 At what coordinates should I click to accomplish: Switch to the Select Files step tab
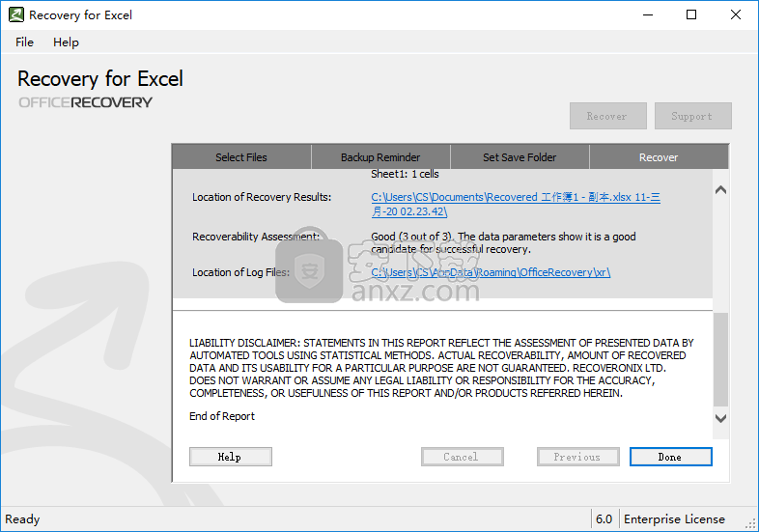[241, 156]
